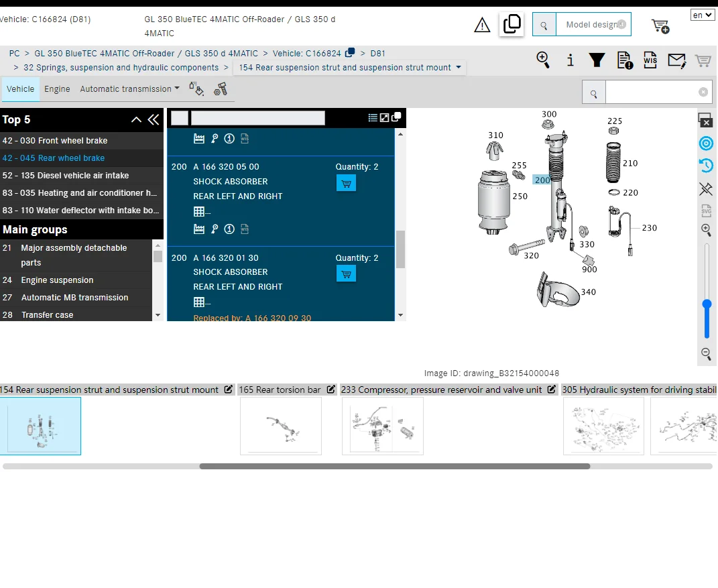Select main group 28 Transfer case
Viewport: 718px width, 588px height.
(76, 314)
